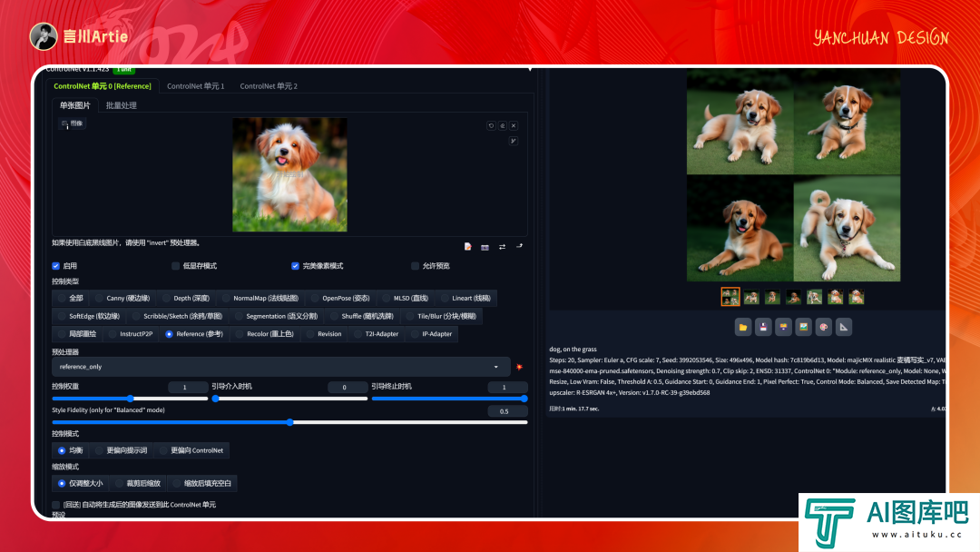Choose the 更偏向 ControlNet control mode
The height and width of the screenshot is (552, 980).
pos(191,450)
